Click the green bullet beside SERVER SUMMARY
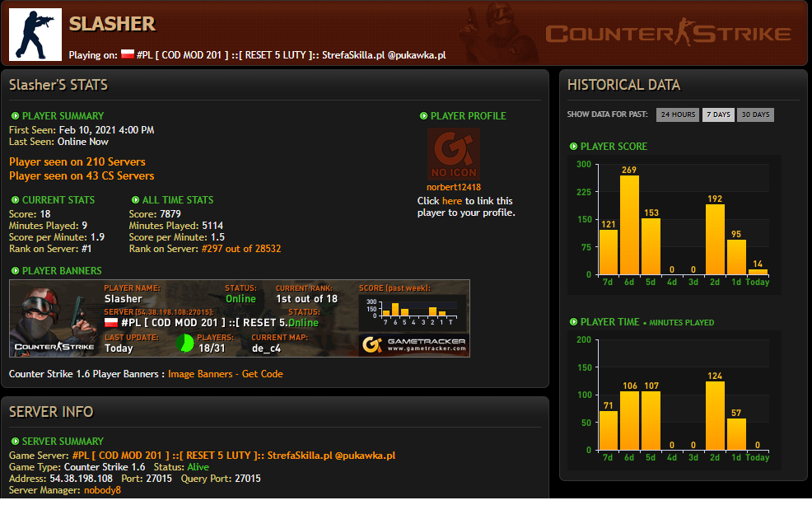Image resolution: width=812 pixels, height=519 pixels. tap(15, 442)
